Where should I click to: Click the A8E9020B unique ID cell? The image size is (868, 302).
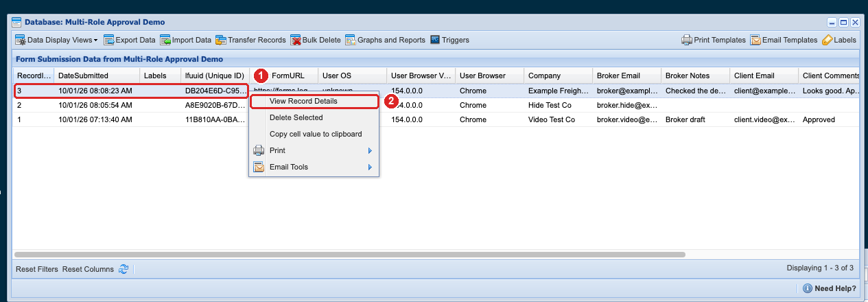pos(215,106)
